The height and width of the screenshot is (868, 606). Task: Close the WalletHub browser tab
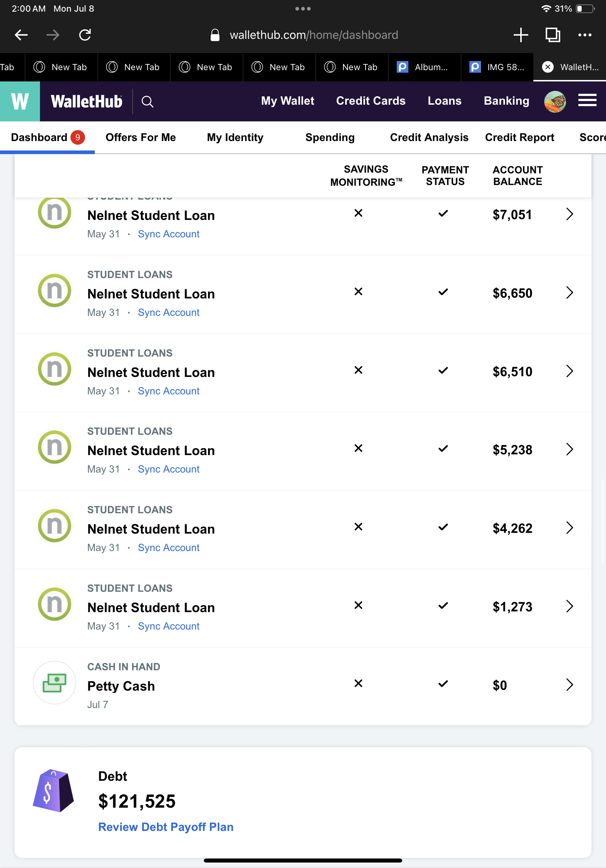click(548, 67)
